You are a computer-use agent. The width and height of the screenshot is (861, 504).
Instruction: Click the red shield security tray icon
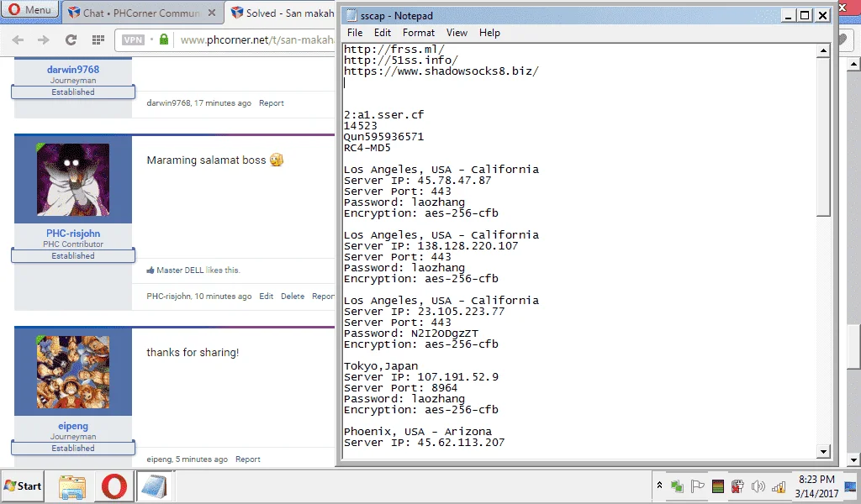point(737,486)
